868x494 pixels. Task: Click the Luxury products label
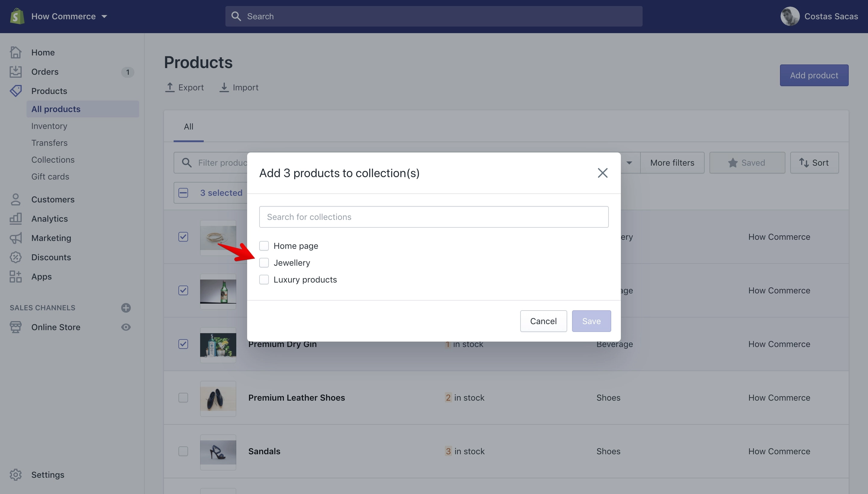pos(305,280)
